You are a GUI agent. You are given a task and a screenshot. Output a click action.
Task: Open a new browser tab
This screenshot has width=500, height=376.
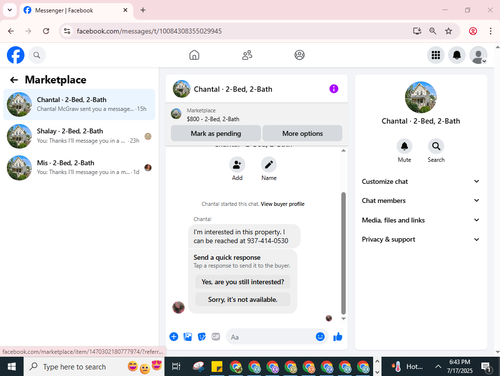coord(143,10)
